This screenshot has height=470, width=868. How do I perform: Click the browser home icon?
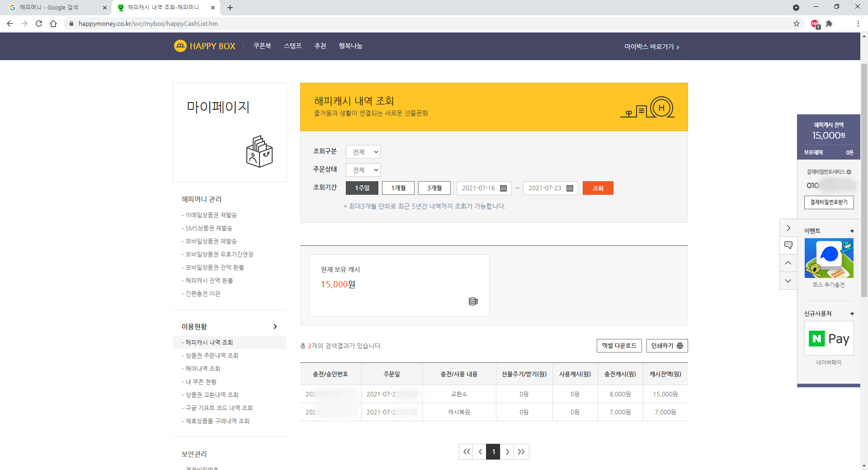53,23
